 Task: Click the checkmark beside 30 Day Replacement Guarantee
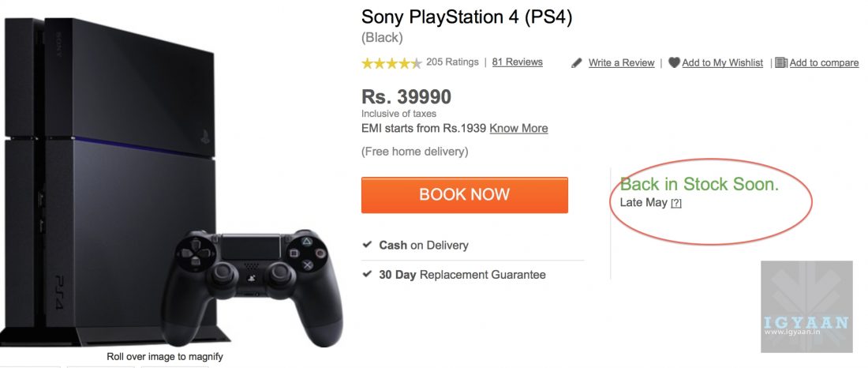367,274
